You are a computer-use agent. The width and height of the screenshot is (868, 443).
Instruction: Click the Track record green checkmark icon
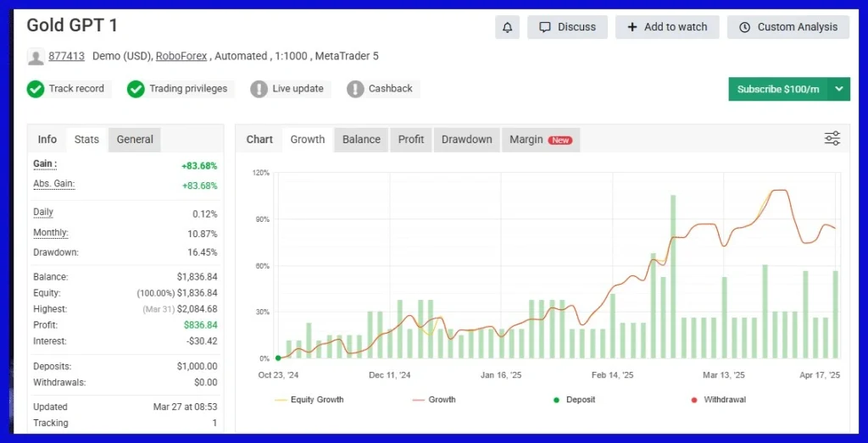coord(36,89)
